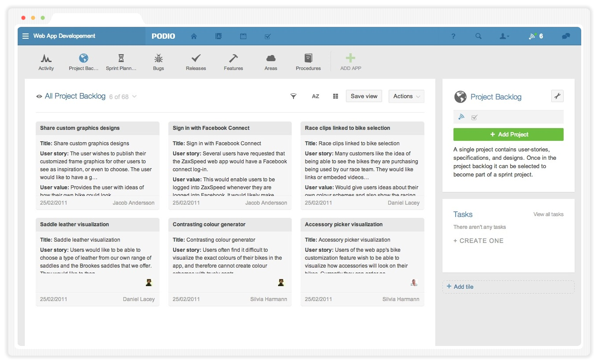Toggle the eye icon beside All Project Backlog
Screen dimensions: 598x364
39,96
